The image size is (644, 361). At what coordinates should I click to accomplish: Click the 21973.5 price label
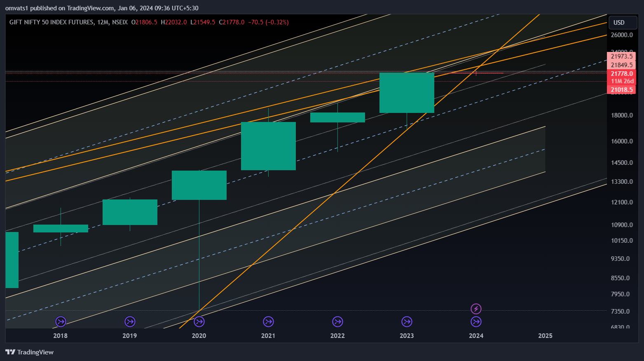621,56
